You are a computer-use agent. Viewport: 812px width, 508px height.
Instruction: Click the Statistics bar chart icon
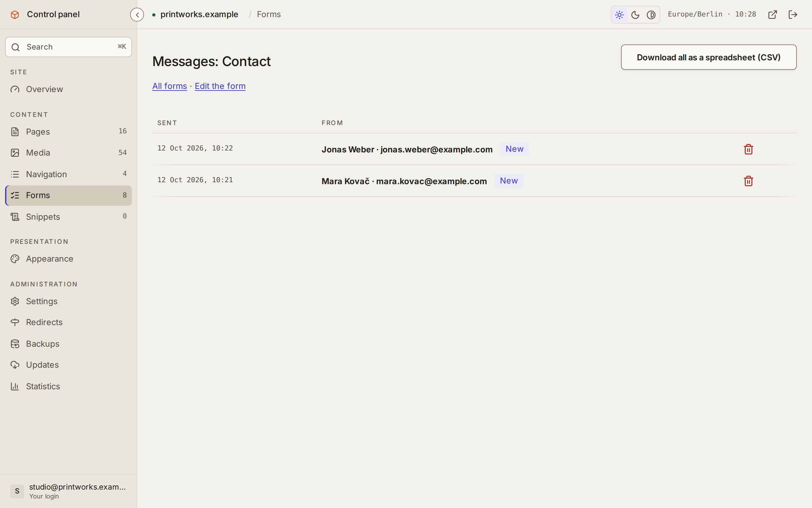click(x=15, y=386)
